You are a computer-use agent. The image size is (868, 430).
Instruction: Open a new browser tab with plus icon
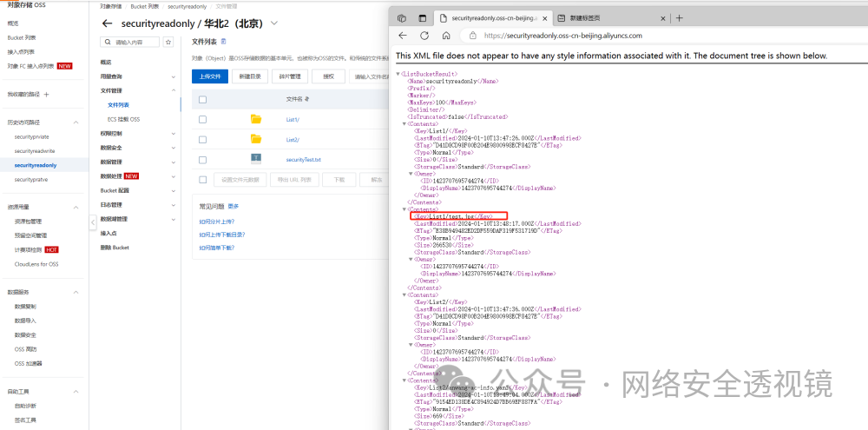pos(680,17)
